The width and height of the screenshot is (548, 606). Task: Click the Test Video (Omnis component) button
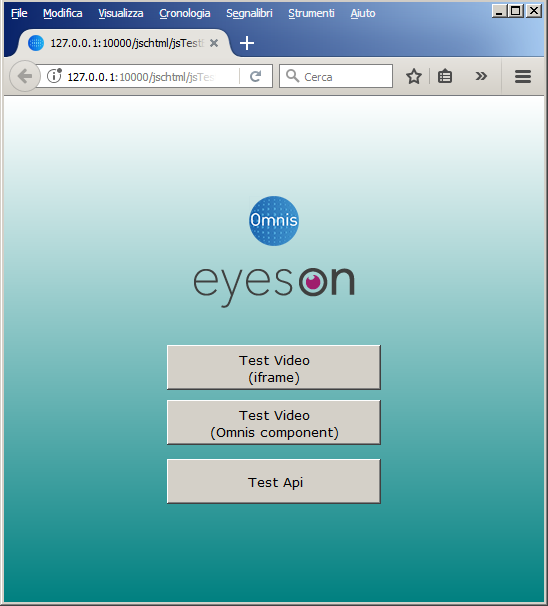coord(274,422)
